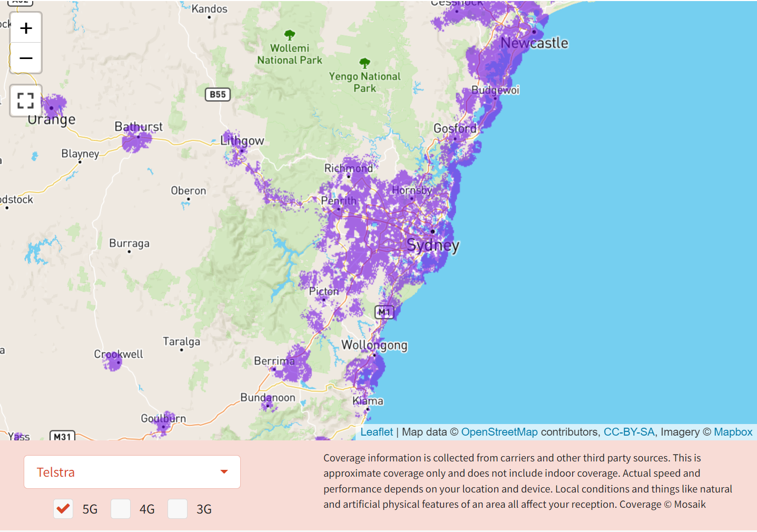Uncheck the 5G coverage checkbox
757x532 pixels.
(63, 509)
